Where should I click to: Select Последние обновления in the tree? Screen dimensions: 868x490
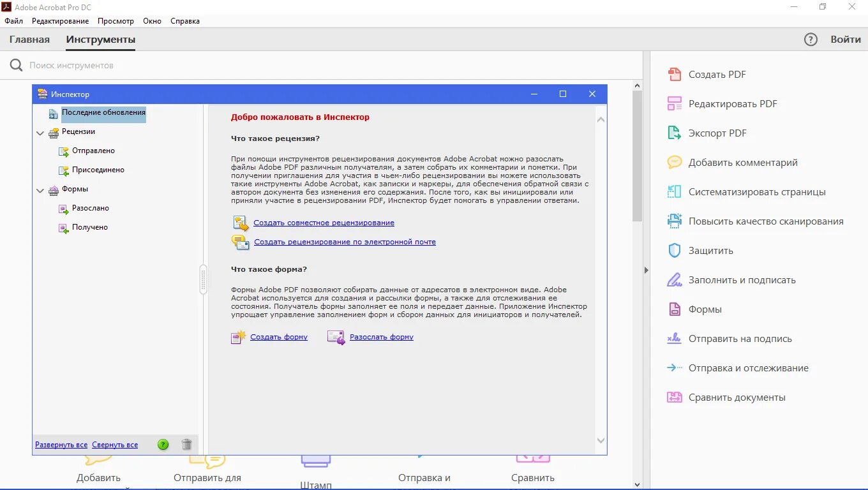pos(103,112)
